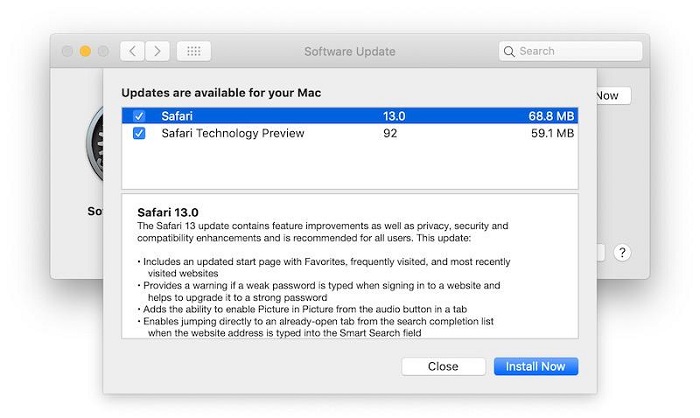
Task: Click the forward navigation arrow
Action: click(x=157, y=51)
